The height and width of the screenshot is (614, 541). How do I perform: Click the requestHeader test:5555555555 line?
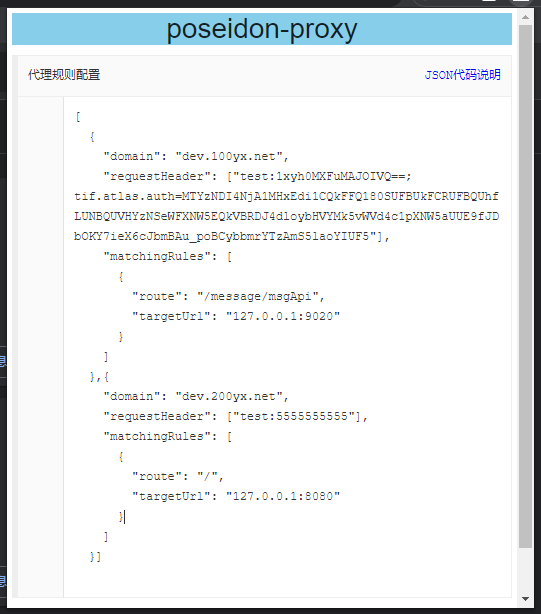pos(235,417)
